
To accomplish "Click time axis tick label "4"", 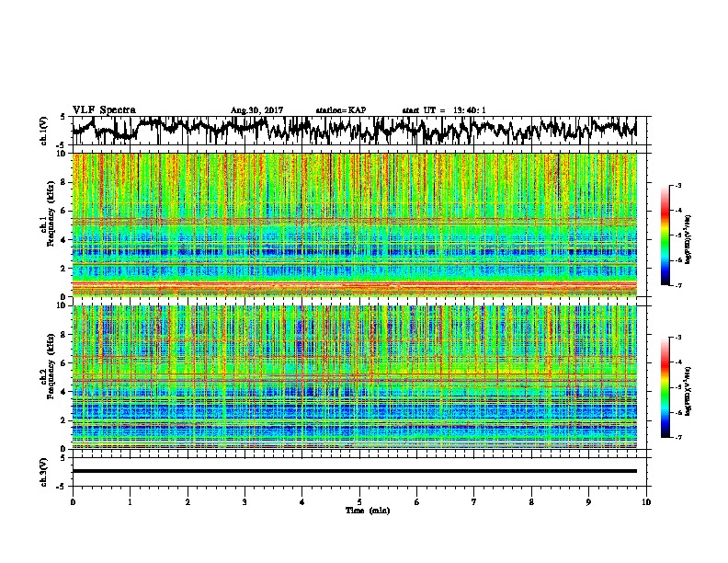I will [x=301, y=502].
